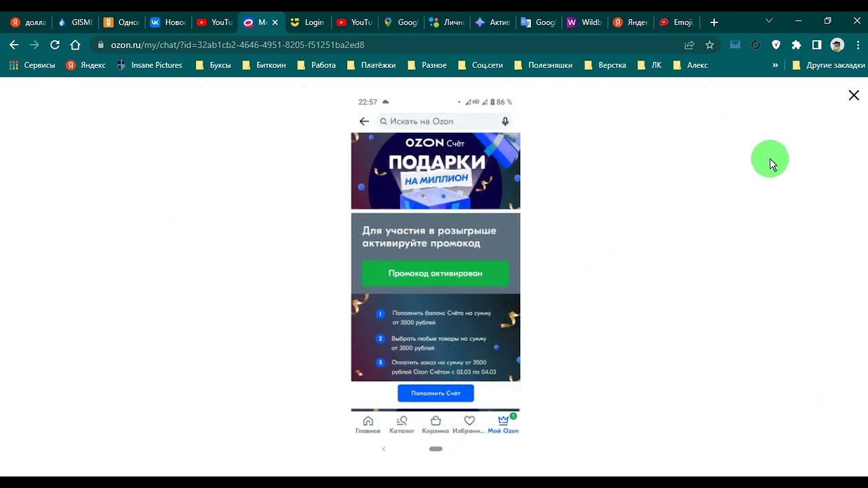Click the Пополнить Счёт blue button
The width and height of the screenshot is (868, 488).
pos(435,393)
